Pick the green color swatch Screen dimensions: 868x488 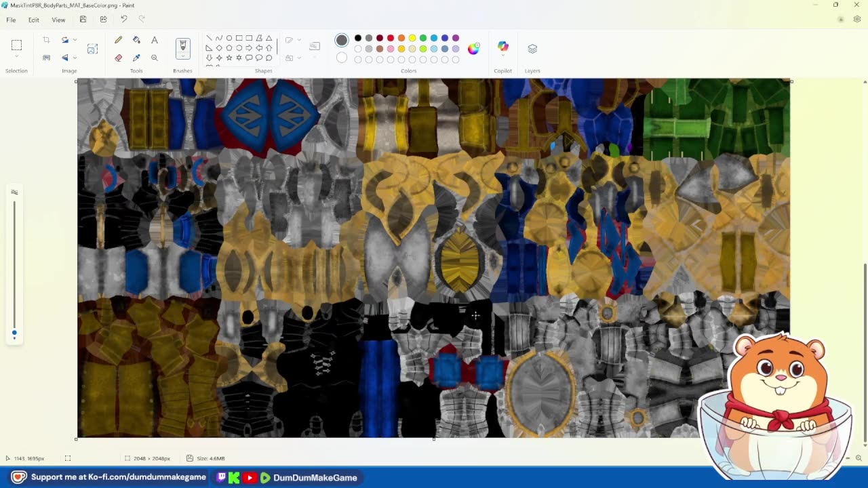tap(423, 38)
